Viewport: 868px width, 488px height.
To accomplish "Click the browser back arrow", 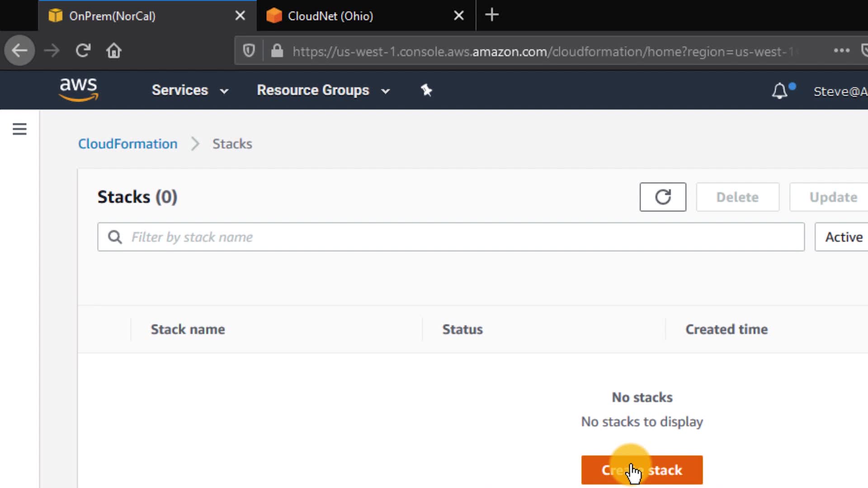I will click(x=19, y=51).
